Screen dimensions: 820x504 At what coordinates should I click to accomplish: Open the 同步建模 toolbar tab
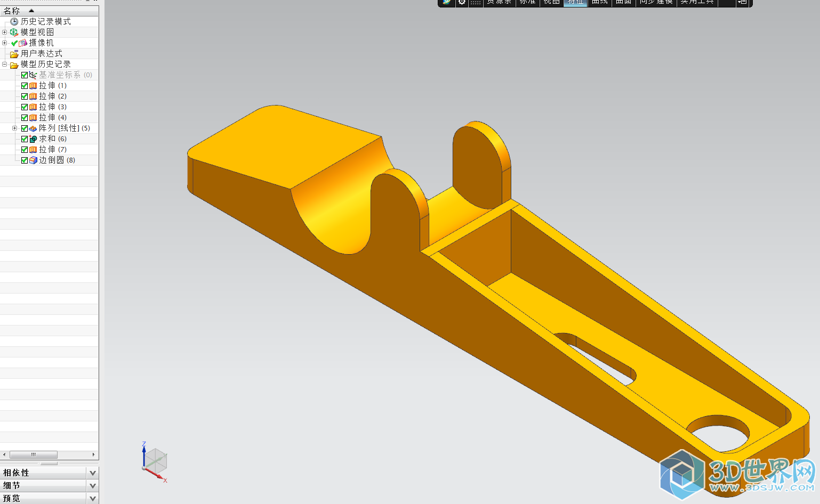(656, 2)
